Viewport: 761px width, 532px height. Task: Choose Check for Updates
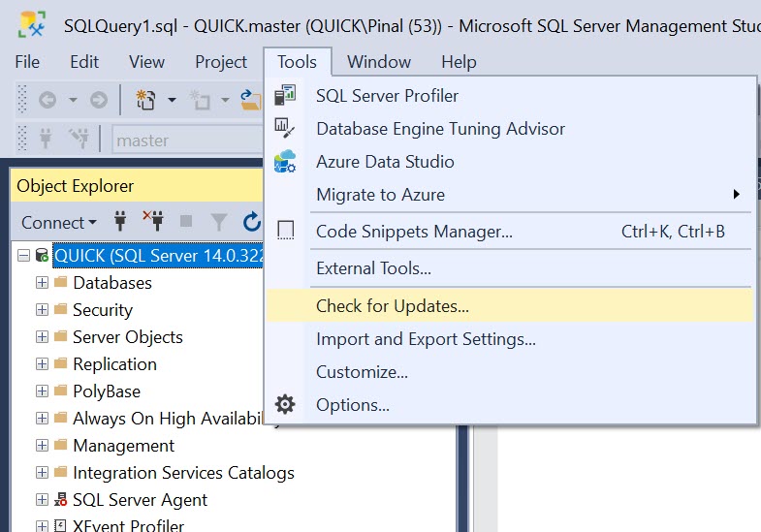[x=509, y=305]
